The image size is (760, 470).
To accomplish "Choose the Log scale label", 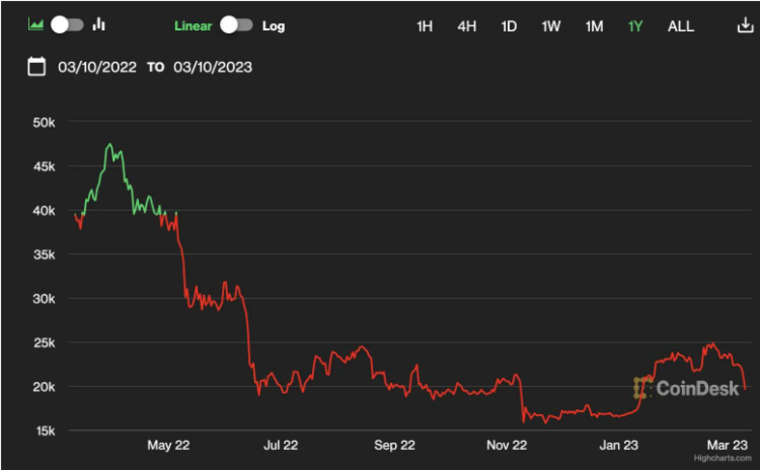I will pyautogui.click(x=273, y=26).
